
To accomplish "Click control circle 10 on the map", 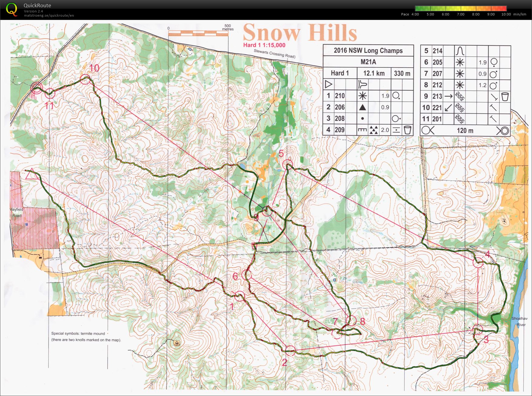I will coord(85,80).
